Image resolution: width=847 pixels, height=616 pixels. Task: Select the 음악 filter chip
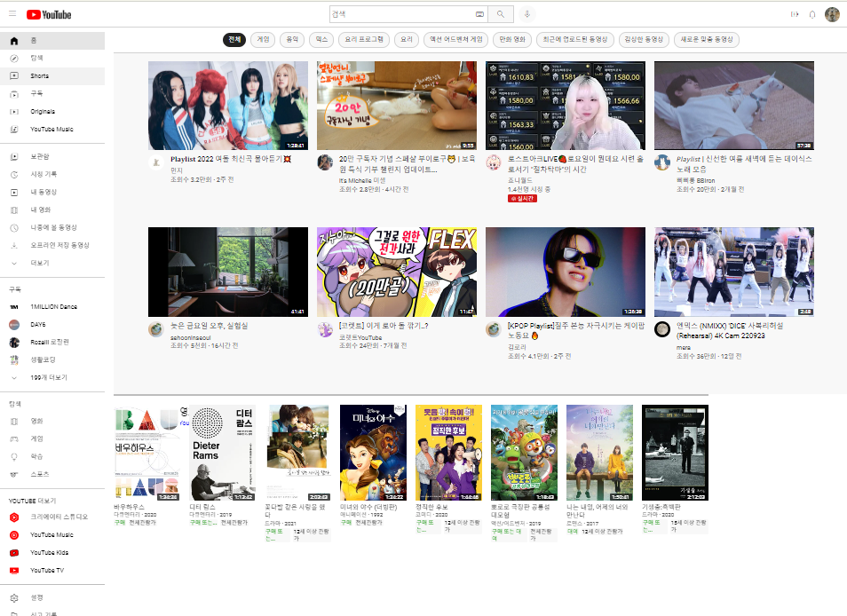coord(292,39)
